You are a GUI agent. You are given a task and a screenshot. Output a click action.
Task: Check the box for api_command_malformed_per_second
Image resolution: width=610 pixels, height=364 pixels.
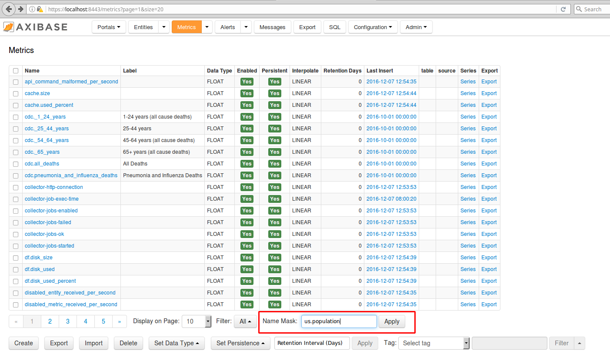[16, 82]
